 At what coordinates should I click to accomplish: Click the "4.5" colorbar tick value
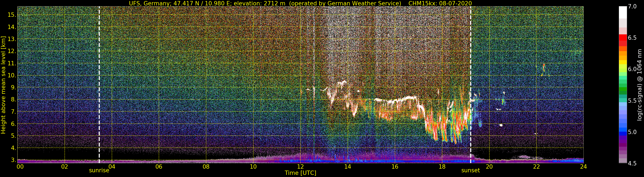coord(632,163)
